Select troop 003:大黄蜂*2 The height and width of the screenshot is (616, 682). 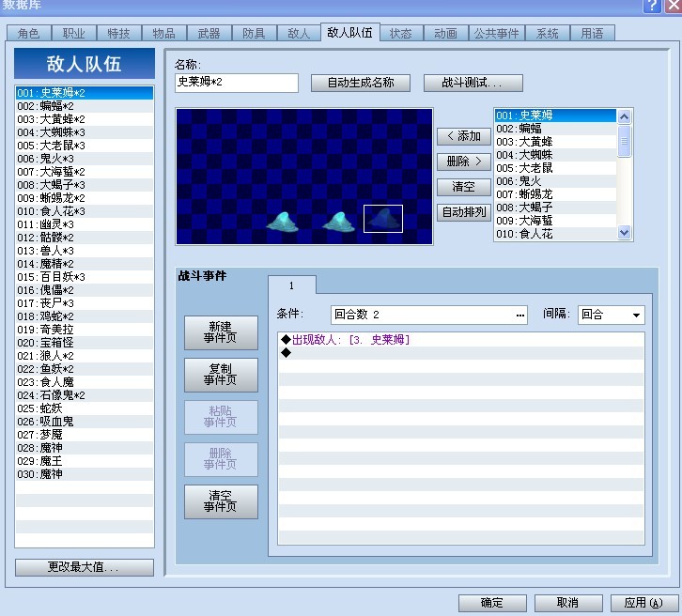coord(85,119)
